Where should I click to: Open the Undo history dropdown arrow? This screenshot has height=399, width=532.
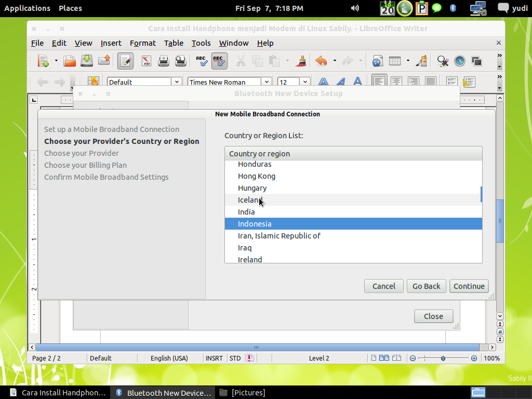[335, 61]
